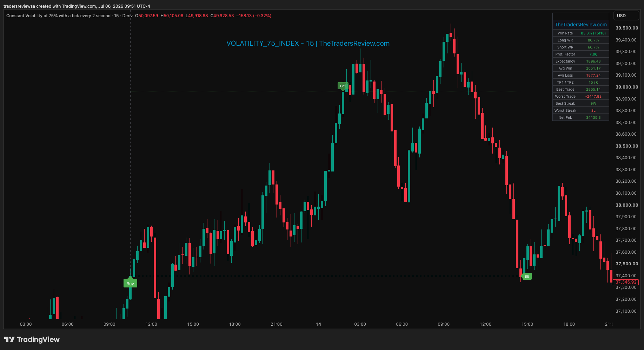
Task: Open the USD currency selector
Action: click(x=626, y=15)
